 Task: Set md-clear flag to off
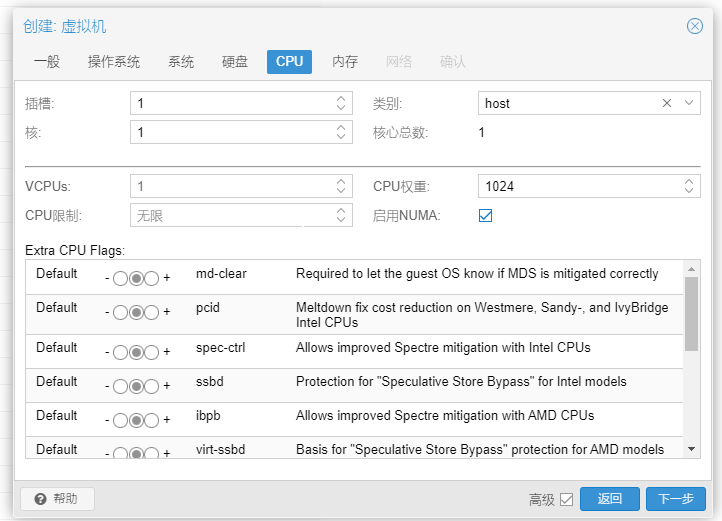pyautogui.click(x=120, y=279)
